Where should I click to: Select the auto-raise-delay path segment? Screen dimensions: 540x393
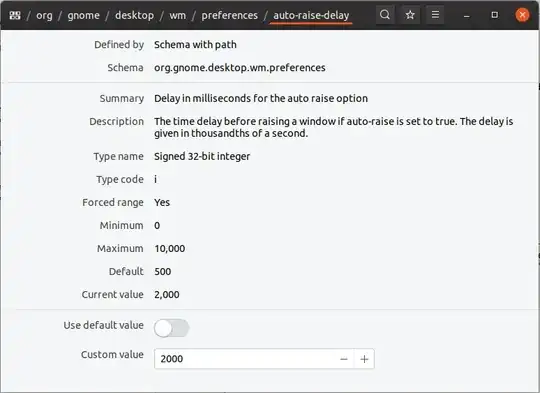click(311, 16)
